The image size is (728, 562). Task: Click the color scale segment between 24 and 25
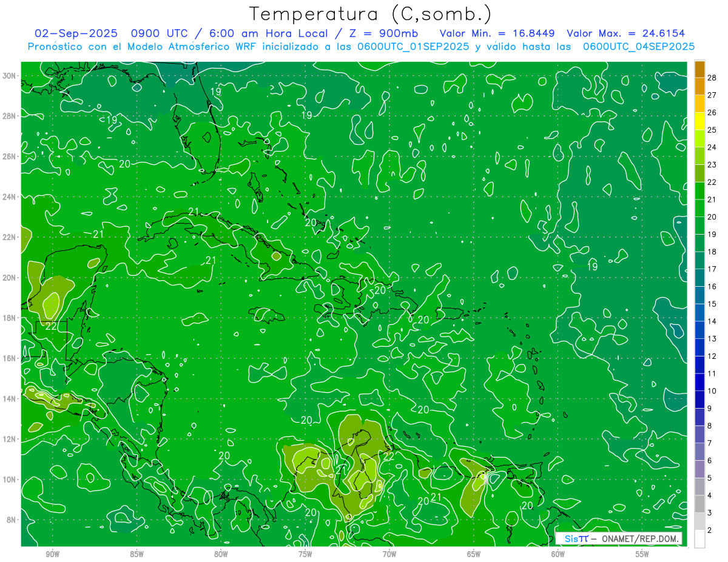tap(699, 139)
